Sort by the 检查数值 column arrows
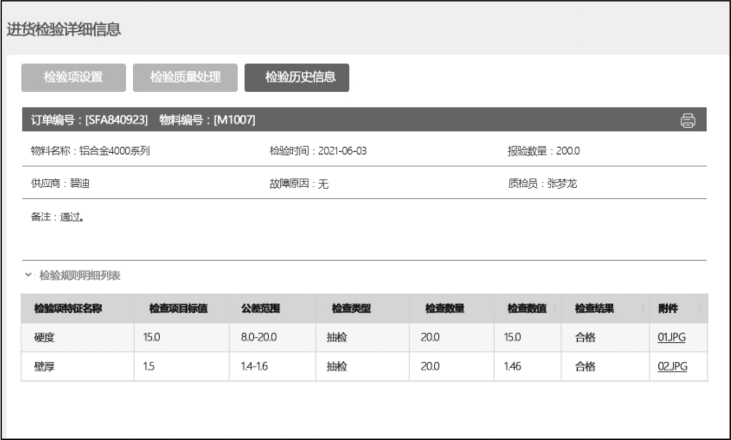The height and width of the screenshot is (440, 731). click(555, 308)
